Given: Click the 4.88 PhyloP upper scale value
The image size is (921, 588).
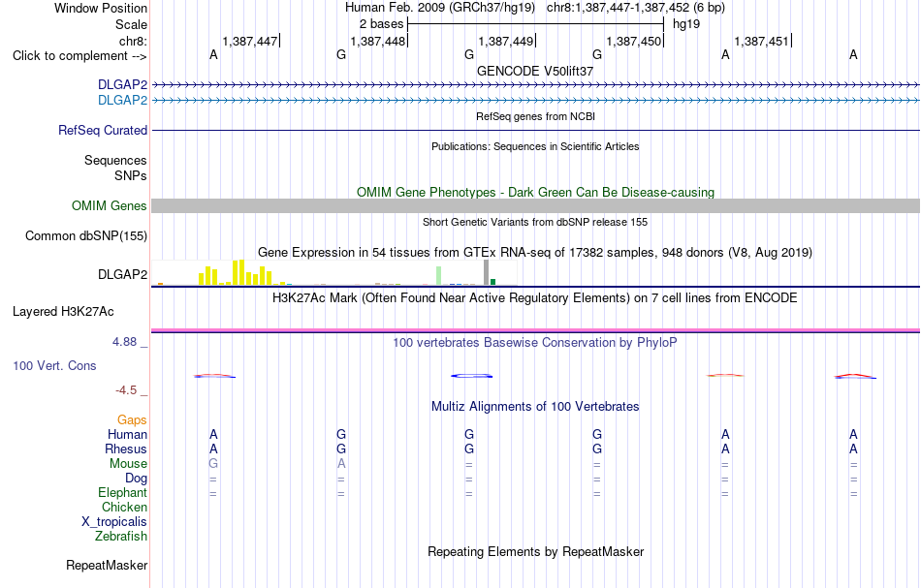Looking at the screenshot, I should pyautogui.click(x=124, y=342).
